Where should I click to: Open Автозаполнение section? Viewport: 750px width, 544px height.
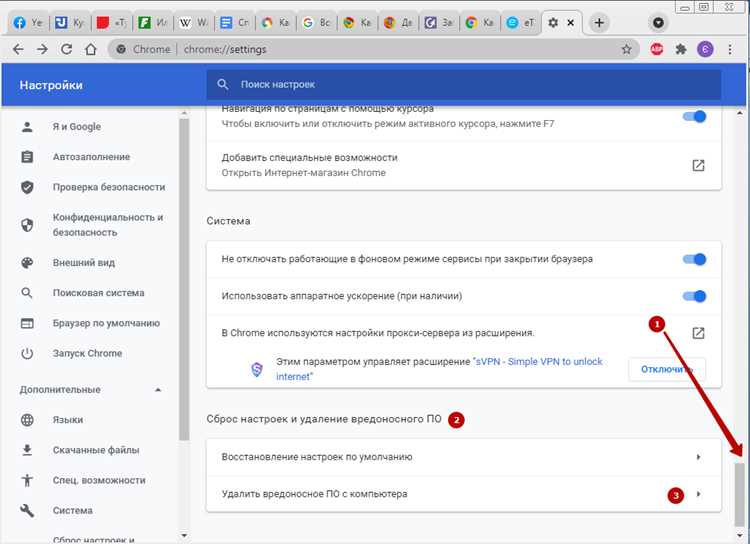coord(93,157)
